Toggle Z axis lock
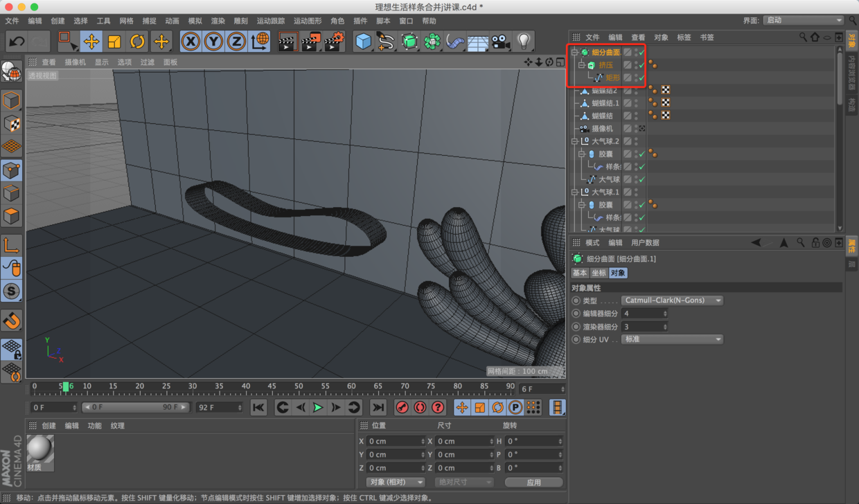This screenshot has height=504, width=859. point(236,42)
